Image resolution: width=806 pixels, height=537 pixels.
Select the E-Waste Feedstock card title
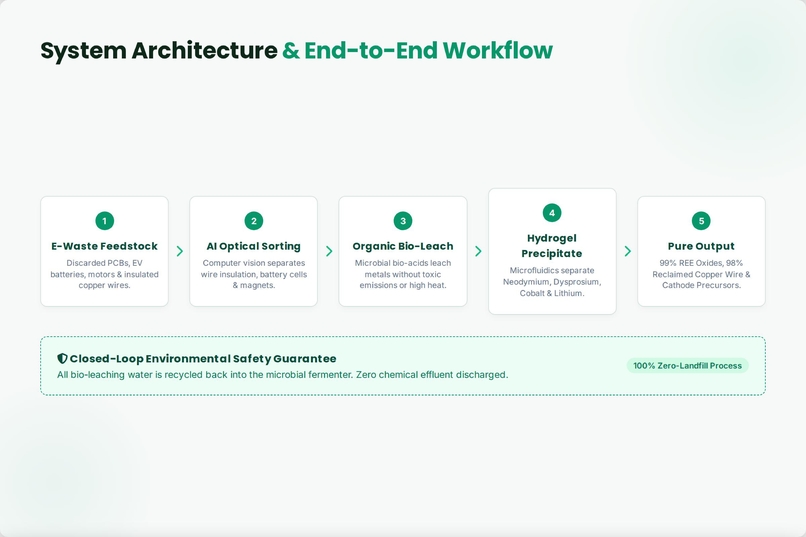pos(104,246)
